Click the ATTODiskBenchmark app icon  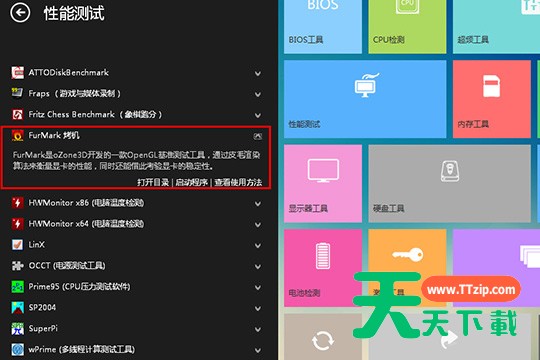pyautogui.click(x=18, y=73)
